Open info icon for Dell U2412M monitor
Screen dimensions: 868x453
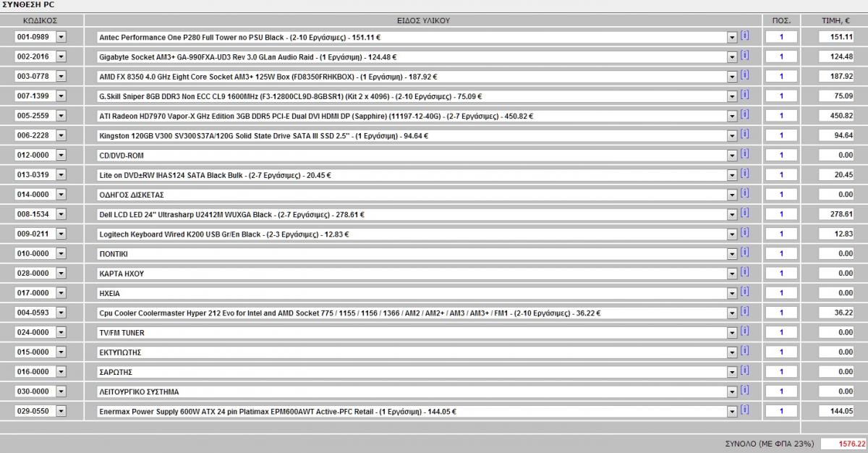tap(744, 212)
